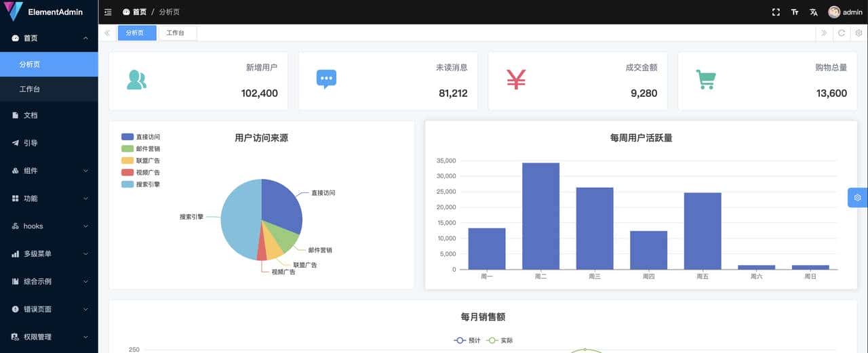868x353 pixels.
Task: Click the 每月销售额 chart title
Action: [x=483, y=317]
